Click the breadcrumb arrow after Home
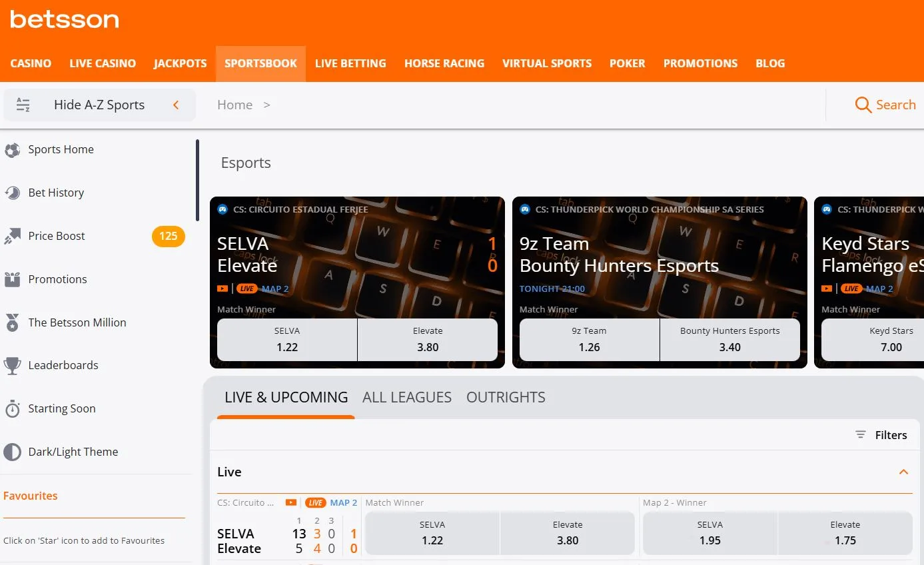Screen dimensions: 924x565 (x=266, y=105)
